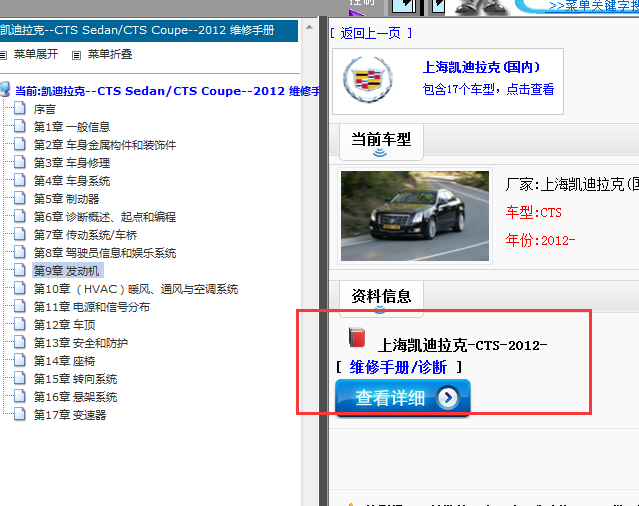Collapse all menus with 菜单折叠
639x506 pixels.
pyautogui.click(x=110, y=54)
